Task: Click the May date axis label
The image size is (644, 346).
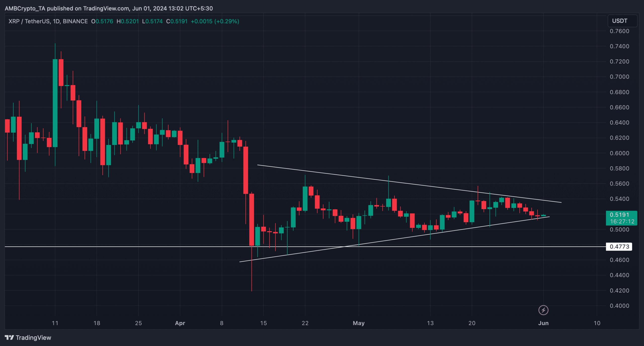Action: [x=359, y=323]
